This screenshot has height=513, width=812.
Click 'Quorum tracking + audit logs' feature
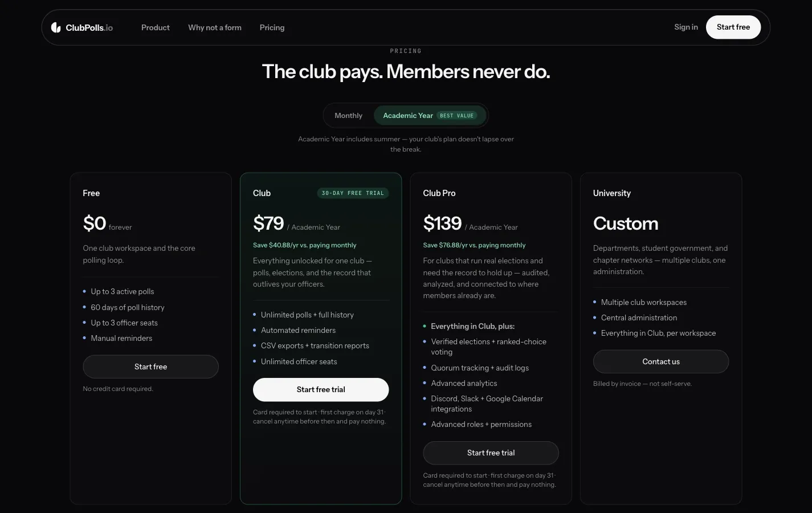(480, 368)
